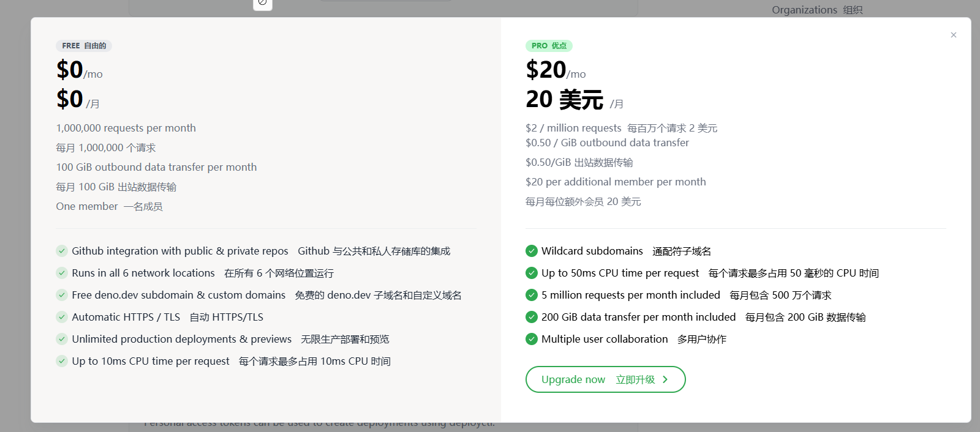Click the checkmark beside Up to 10ms CPU time
This screenshot has width=980, height=432.
(x=62, y=361)
